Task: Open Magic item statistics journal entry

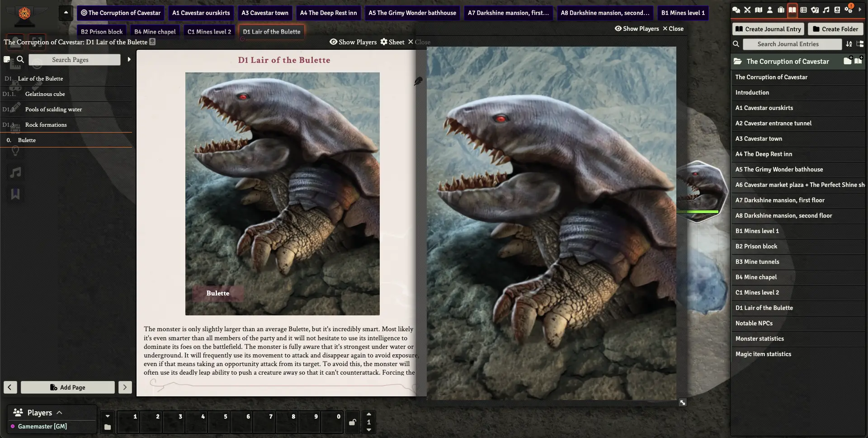Action: coord(798,354)
